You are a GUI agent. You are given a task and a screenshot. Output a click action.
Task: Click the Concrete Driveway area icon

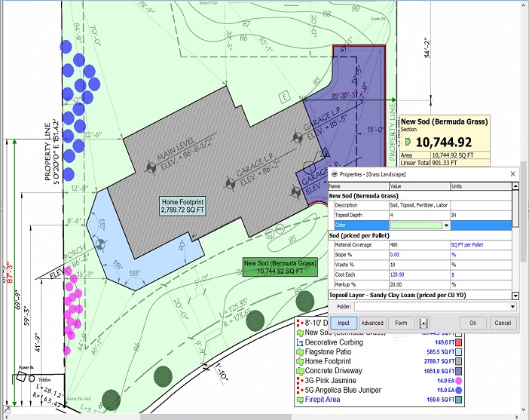click(300, 371)
